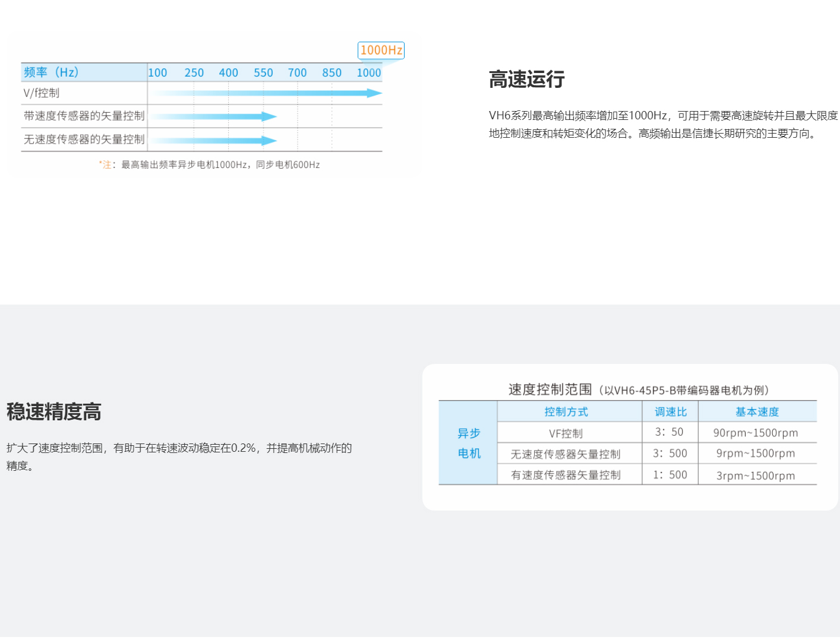
Task: Click the footnote about 同步电机600Hz
Action: tap(210, 164)
